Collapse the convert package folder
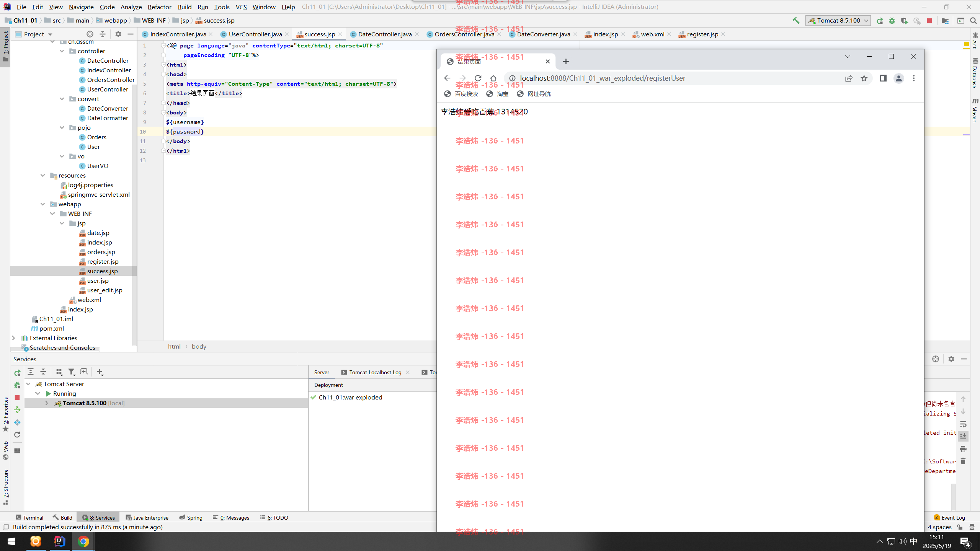Screen dimensions: 980x551 [62, 99]
